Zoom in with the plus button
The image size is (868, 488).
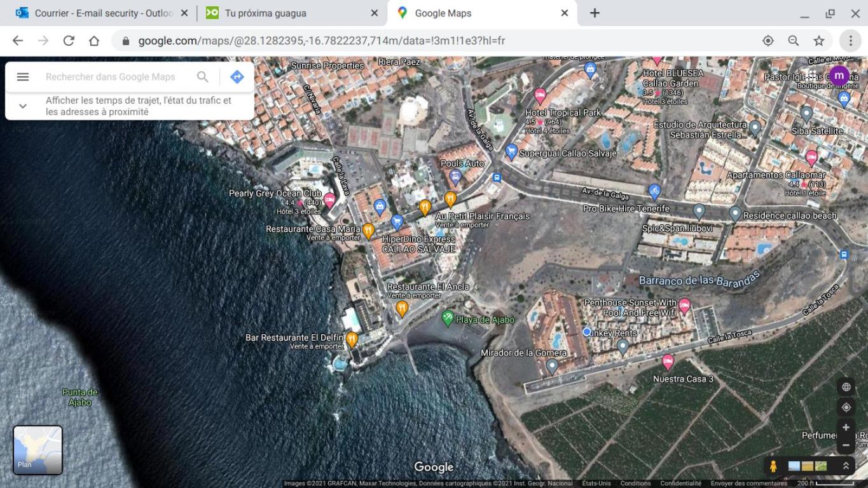point(846,428)
